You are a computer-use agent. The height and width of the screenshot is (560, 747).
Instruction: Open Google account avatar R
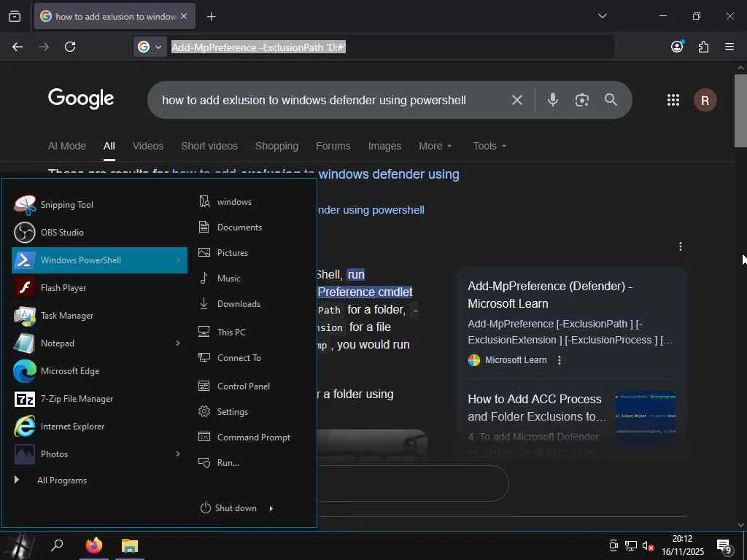(705, 100)
